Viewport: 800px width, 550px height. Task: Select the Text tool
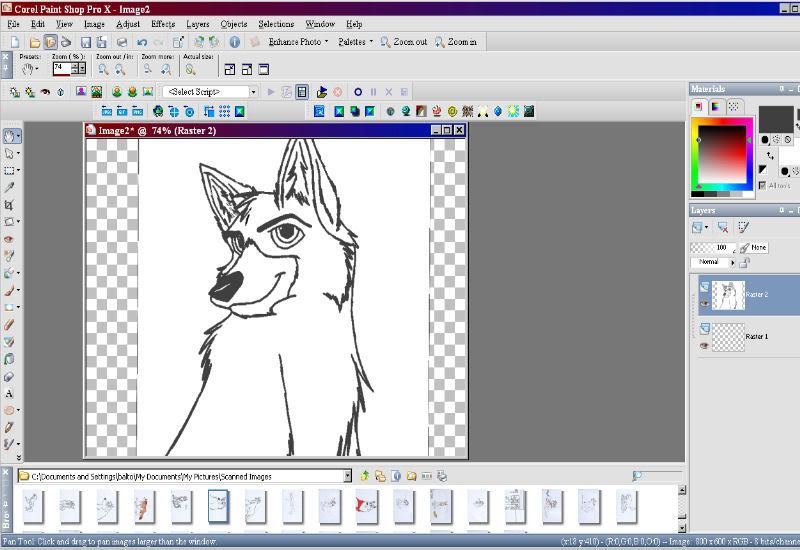(x=9, y=393)
